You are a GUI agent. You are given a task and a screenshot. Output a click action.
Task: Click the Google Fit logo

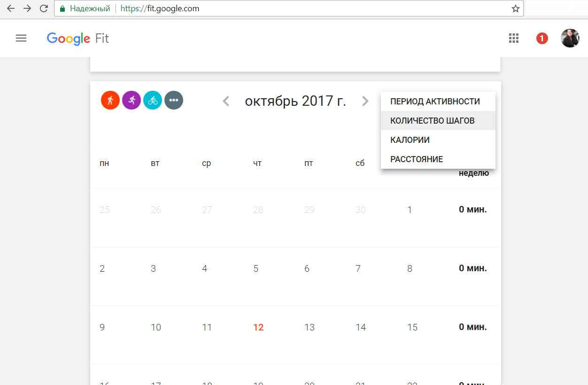(78, 39)
